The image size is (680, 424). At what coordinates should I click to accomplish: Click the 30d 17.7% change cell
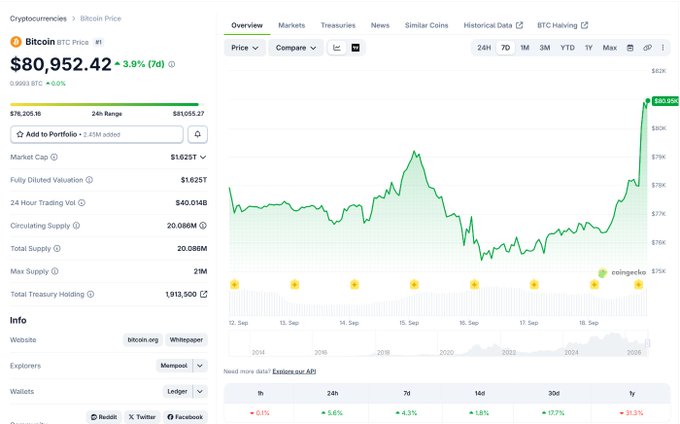coord(554,413)
